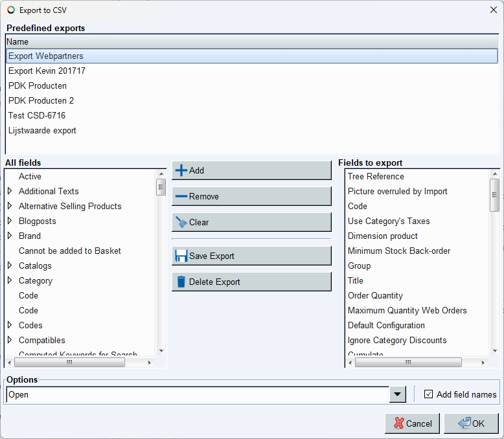Click the blue plus Add icon
The width and height of the screenshot is (504, 439).
[x=181, y=170]
